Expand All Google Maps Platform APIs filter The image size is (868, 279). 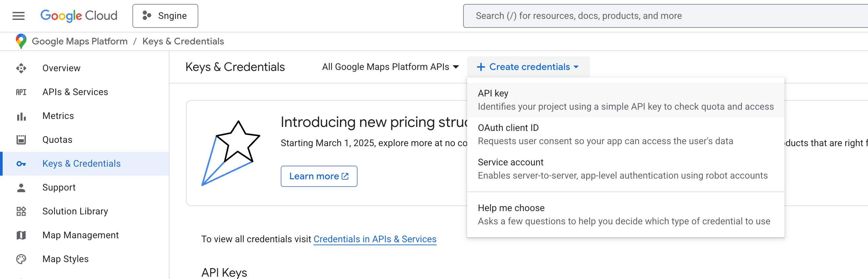pos(390,67)
